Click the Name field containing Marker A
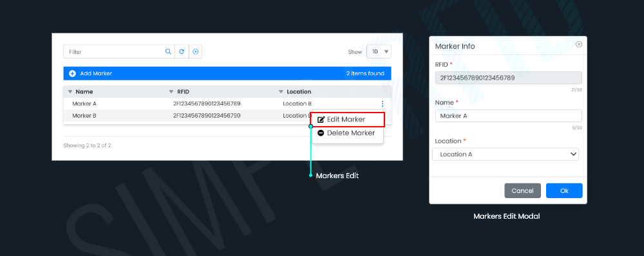 509,116
